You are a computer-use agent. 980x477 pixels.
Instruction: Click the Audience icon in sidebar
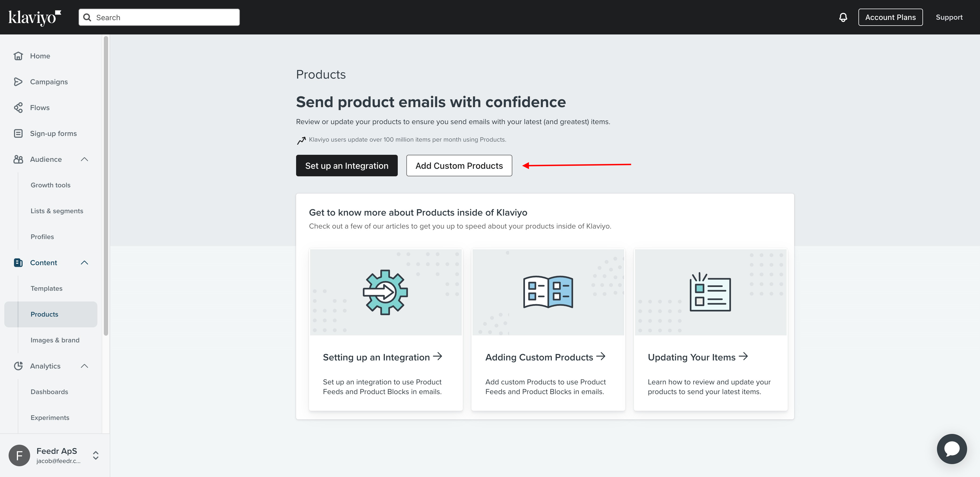18,159
